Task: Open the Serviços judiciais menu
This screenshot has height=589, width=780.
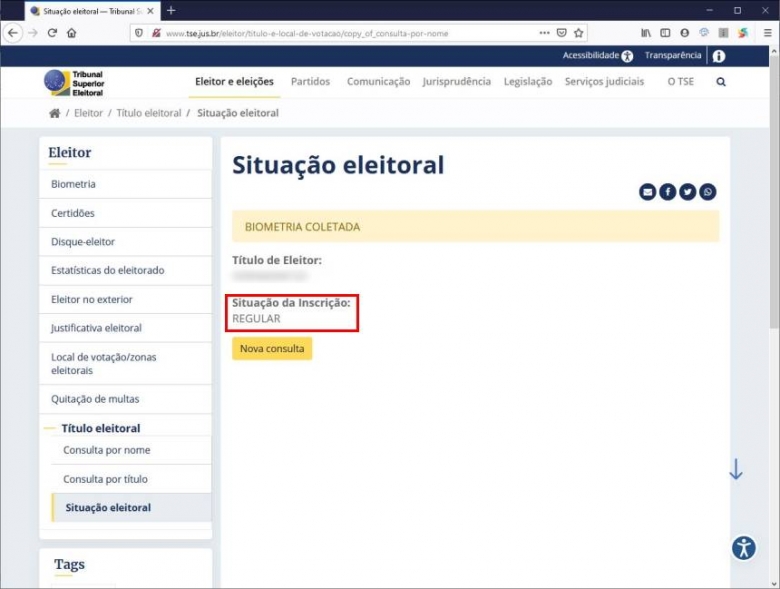Action: pos(604,82)
